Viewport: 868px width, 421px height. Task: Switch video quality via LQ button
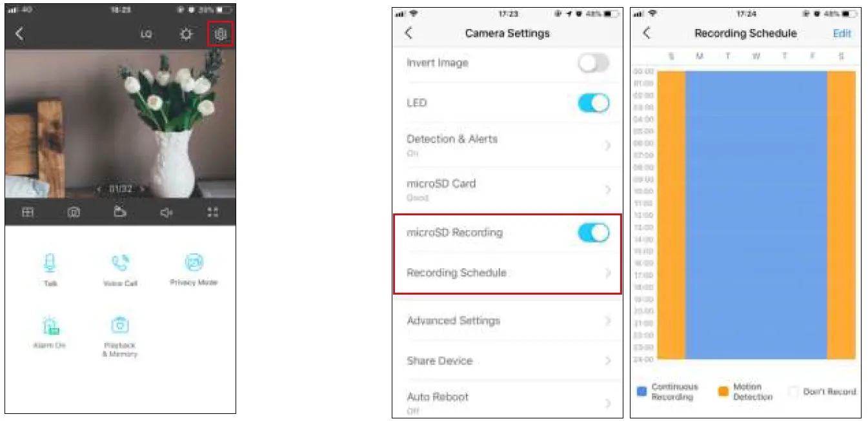(146, 34)
